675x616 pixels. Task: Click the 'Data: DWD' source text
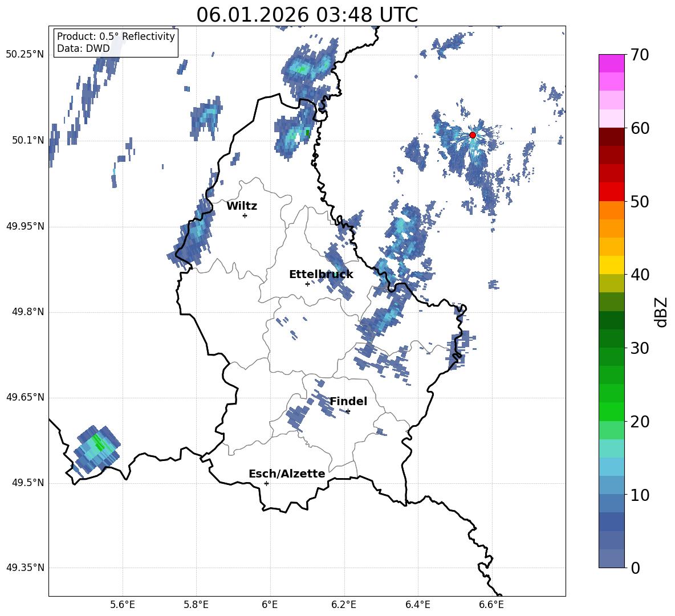pos(83,48)
